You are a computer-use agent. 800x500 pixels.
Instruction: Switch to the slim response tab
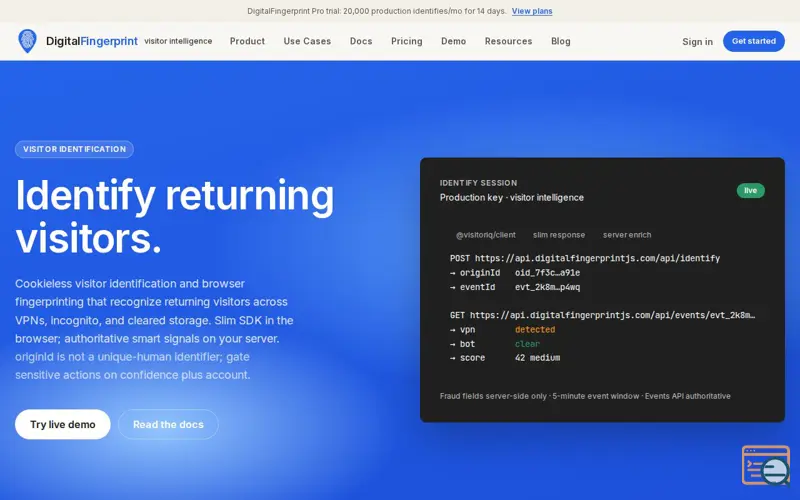pyautogui.click(x=559, y=235)
